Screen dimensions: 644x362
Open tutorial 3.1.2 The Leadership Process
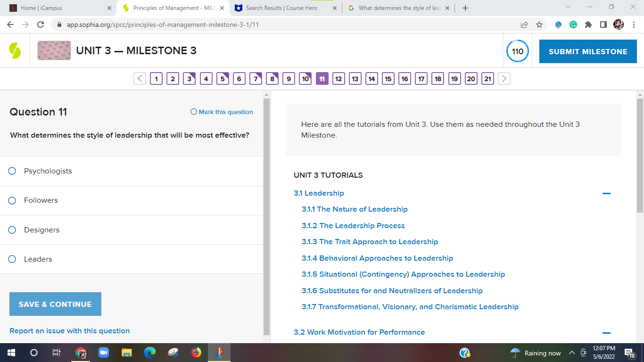click(x=353, y=226)
